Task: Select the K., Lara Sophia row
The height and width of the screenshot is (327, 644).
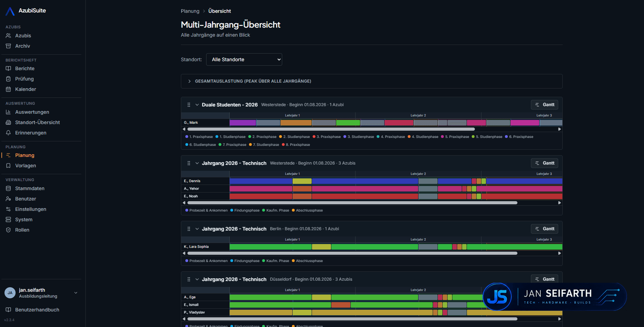Action: click(372, 247)
